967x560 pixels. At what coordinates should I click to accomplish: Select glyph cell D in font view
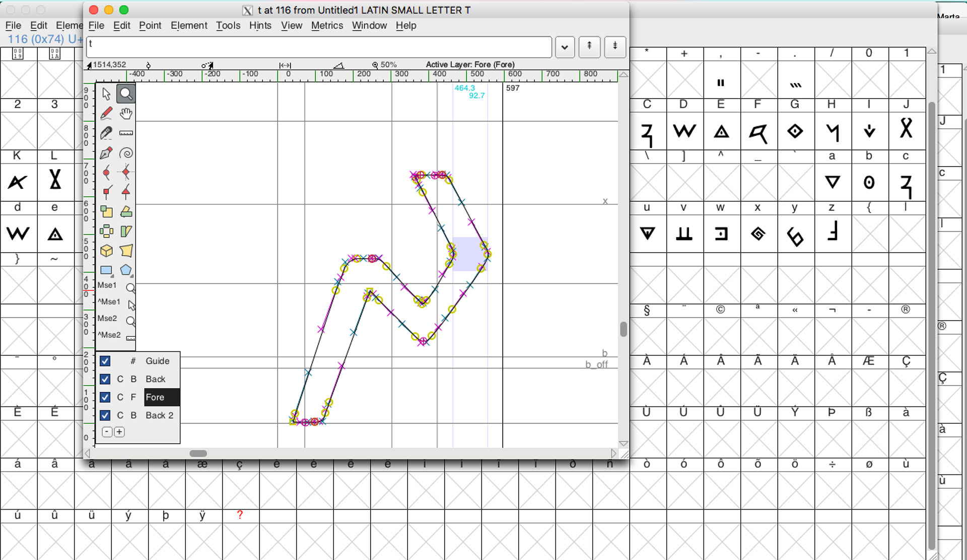684,131
